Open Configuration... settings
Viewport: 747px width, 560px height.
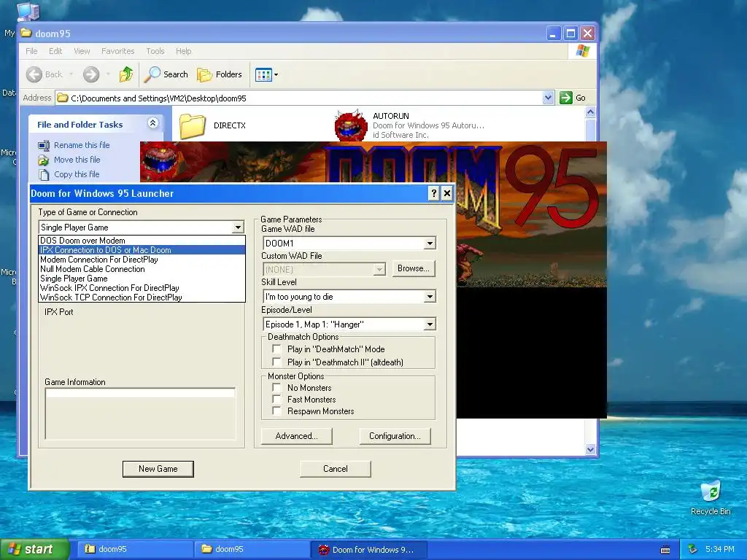coord(395,436)
